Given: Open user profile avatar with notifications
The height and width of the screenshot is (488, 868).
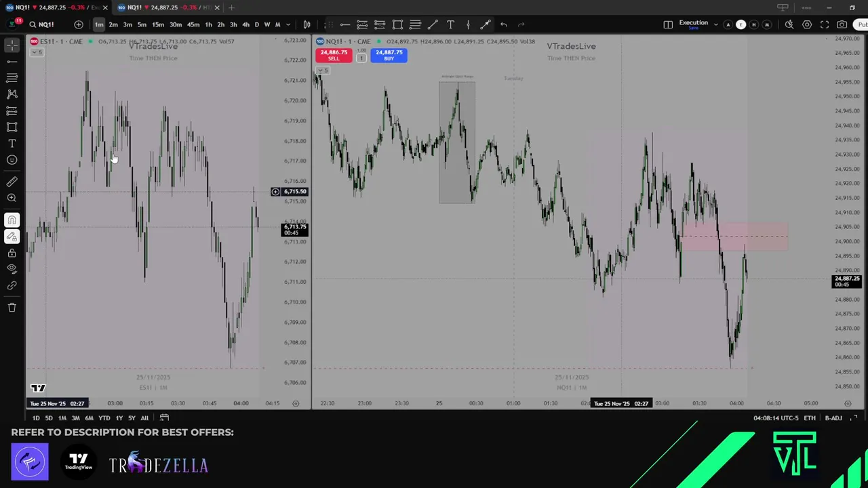Looking at the screenshot, I should (12, 24).
